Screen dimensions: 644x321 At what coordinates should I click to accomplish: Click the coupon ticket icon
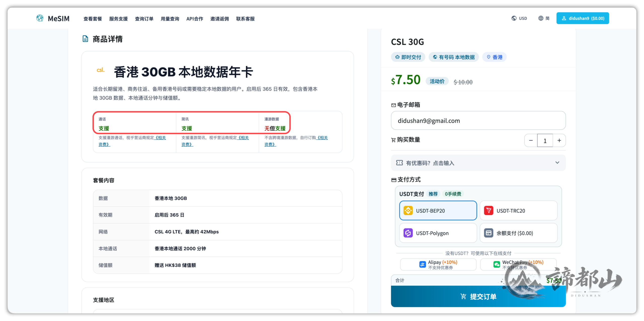[399, 163]
